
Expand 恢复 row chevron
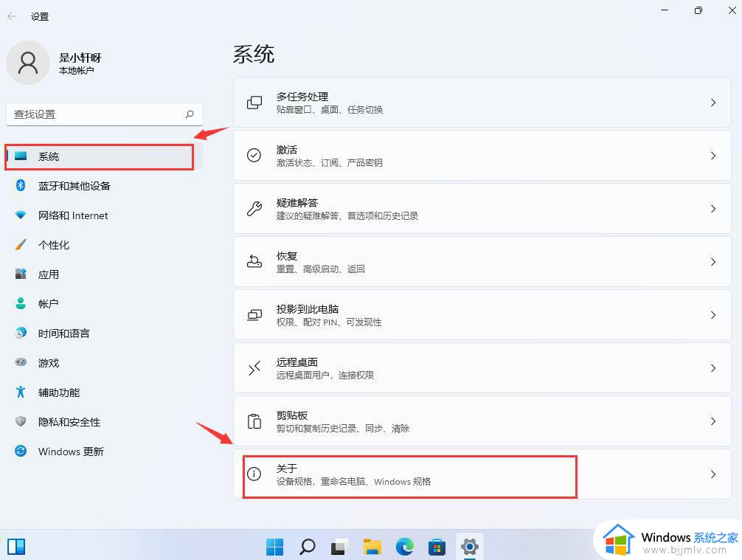tap(713, 262)
